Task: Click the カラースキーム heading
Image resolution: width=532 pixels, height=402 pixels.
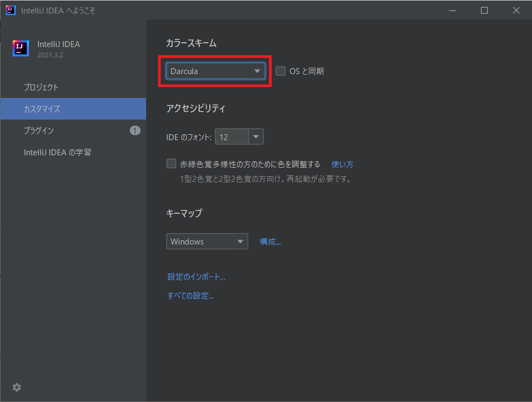Action: [191, 43]
